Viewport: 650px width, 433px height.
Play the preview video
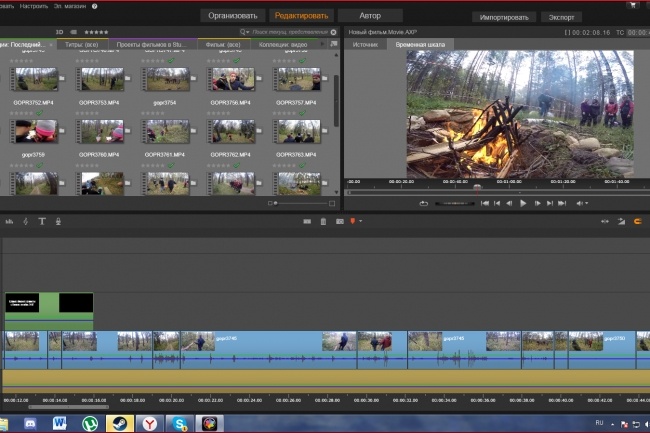[x=523, y=203]
